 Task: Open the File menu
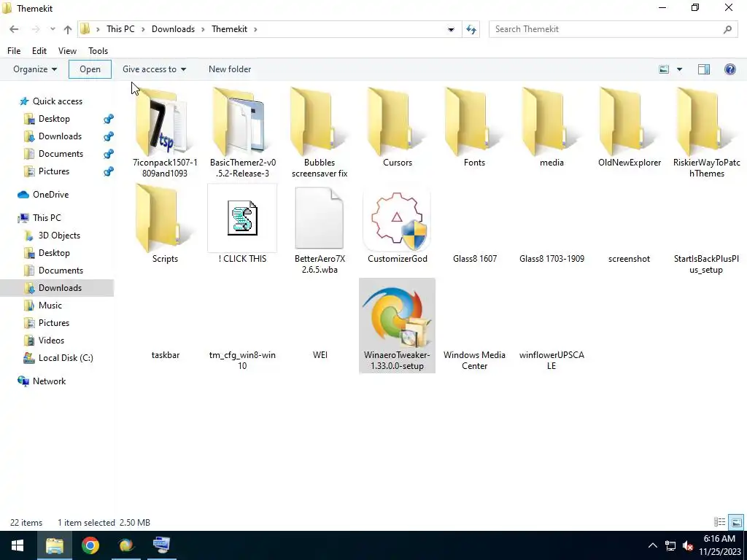pyautogui.click(x=14, y=51)
